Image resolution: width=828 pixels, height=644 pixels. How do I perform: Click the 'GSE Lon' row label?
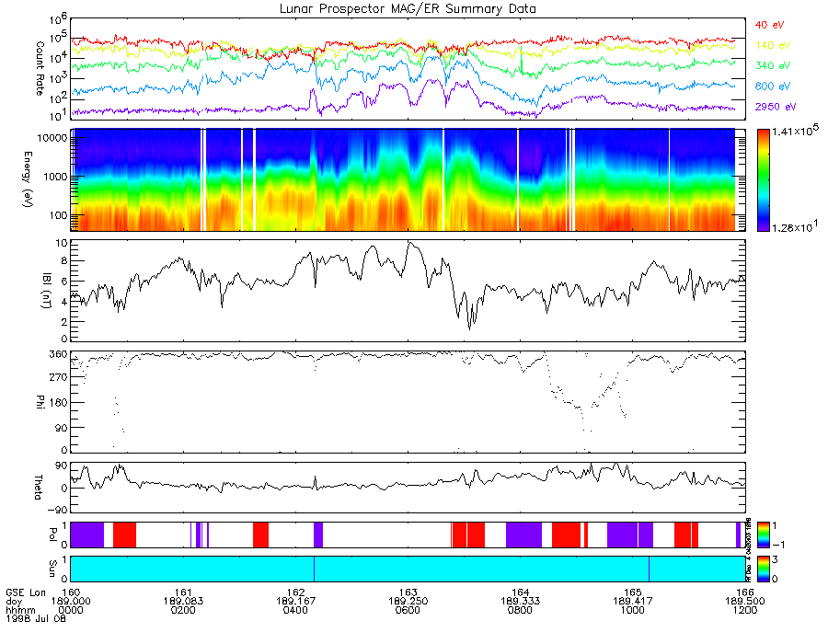point(26,592)
